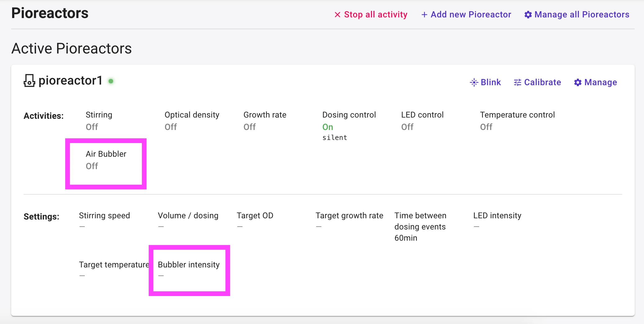The width and height of the screenshot is (644, 324).
Task: Click the Activities: row heading
Action: 43,116
